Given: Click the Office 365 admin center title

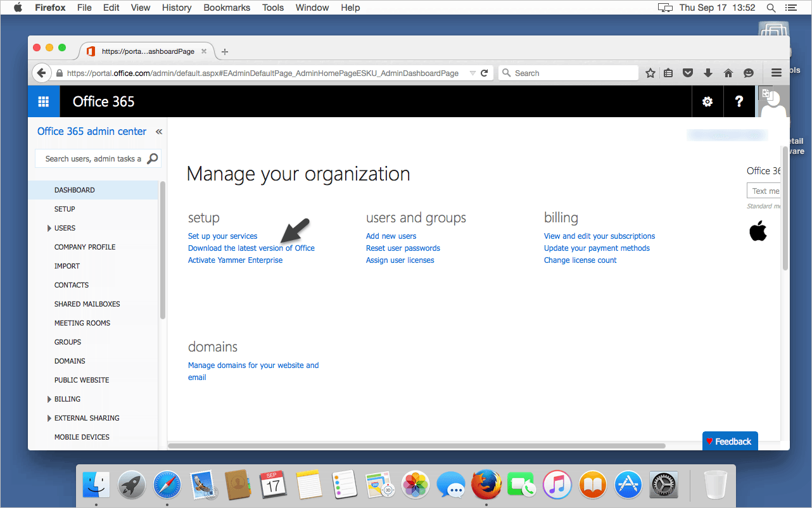Looking at the screenshot, I should point(92,132).
